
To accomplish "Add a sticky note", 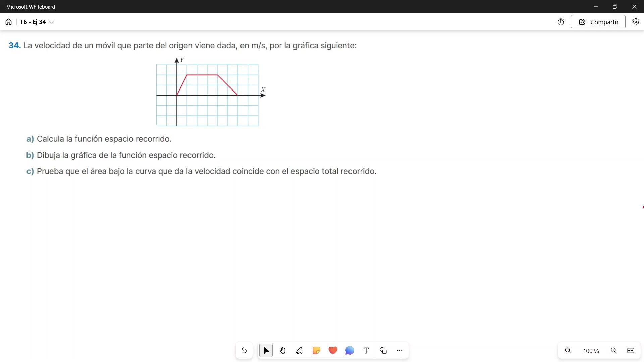I will point(316,351).
